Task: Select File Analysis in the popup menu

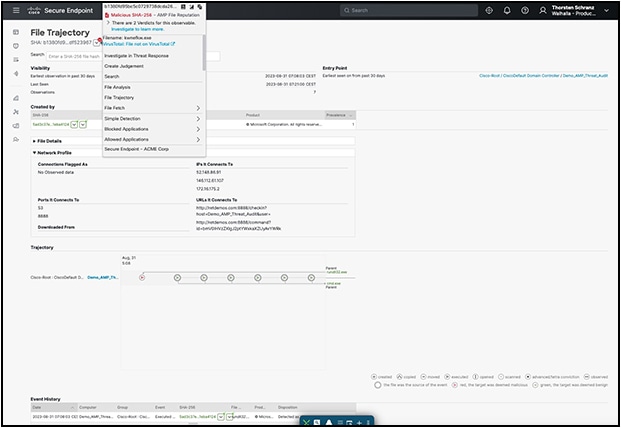Action: coord(117,87)
